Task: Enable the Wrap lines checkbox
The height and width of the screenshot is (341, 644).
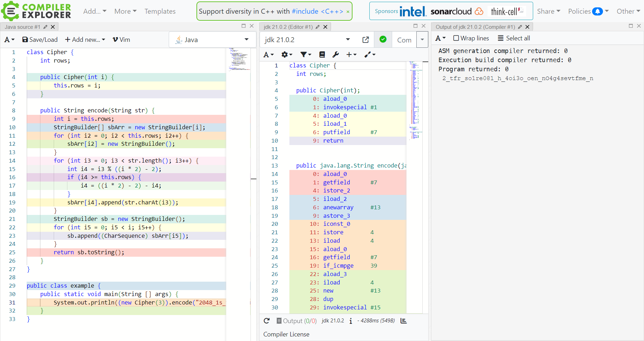Action: [x=456, y=38]
